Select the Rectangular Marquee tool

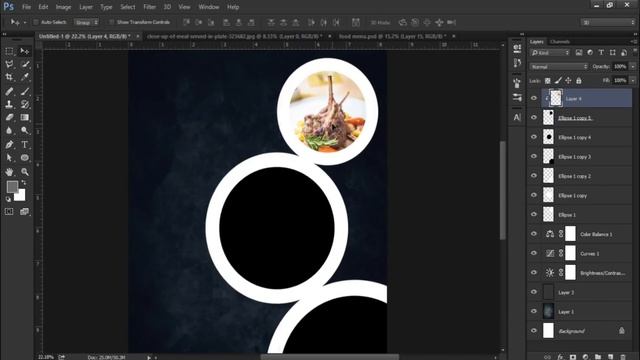(9, 51)
